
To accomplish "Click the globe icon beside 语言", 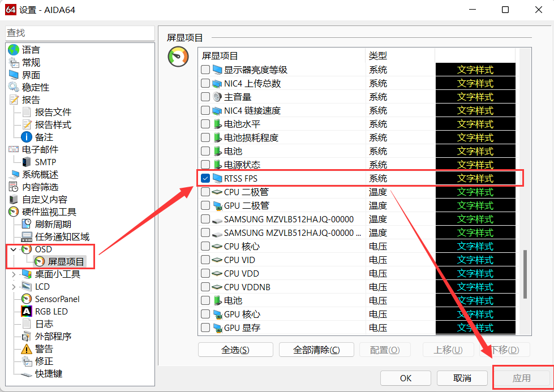I will [14, 50].
